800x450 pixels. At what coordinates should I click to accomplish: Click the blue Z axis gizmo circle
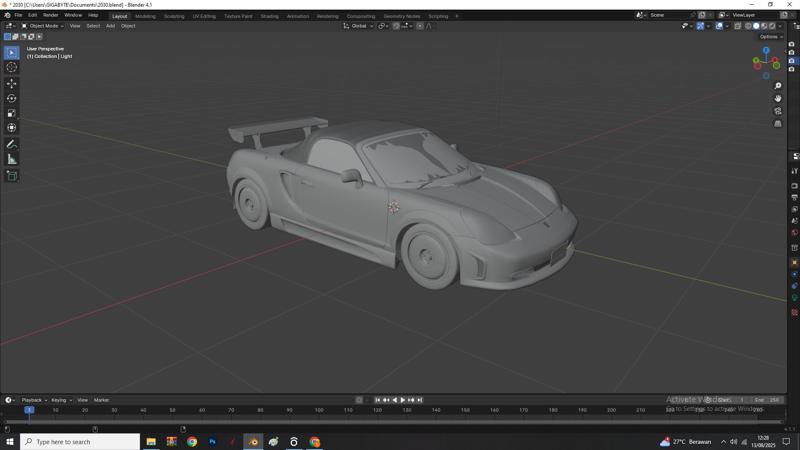click(x=766, y=51)
